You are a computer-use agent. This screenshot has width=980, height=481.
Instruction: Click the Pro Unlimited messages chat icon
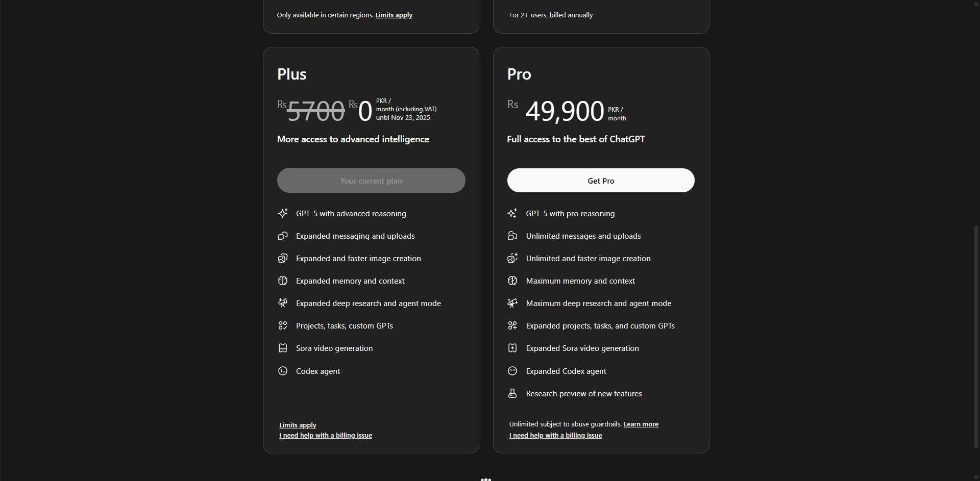click(x=512, y=236)
